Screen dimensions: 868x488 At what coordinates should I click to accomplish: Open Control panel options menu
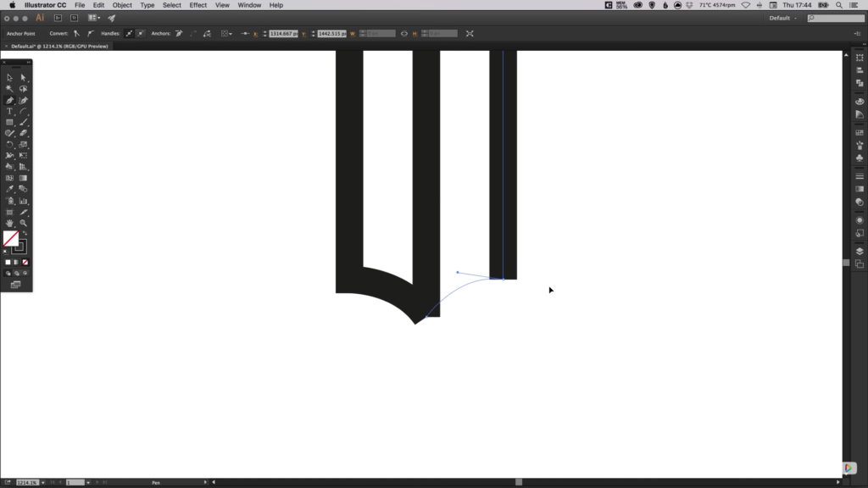tap(857, 34)
